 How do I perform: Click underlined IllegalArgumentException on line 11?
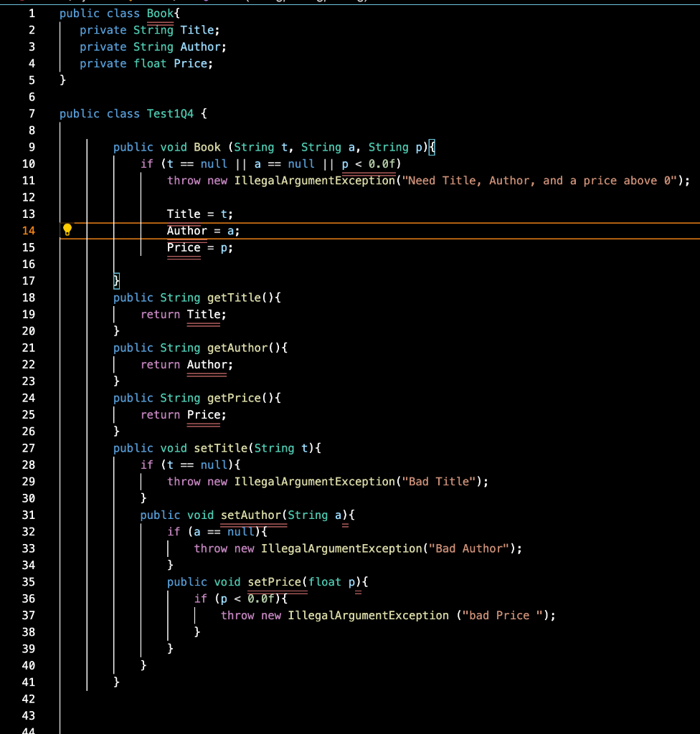[x=313, y=180]
